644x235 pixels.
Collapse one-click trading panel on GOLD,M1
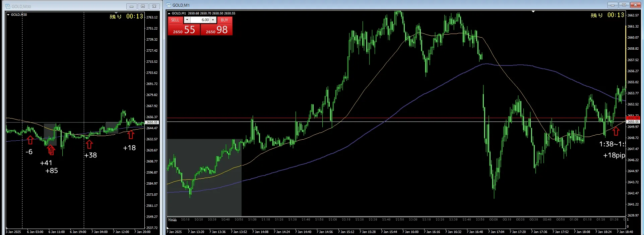[x=169, y=13]
